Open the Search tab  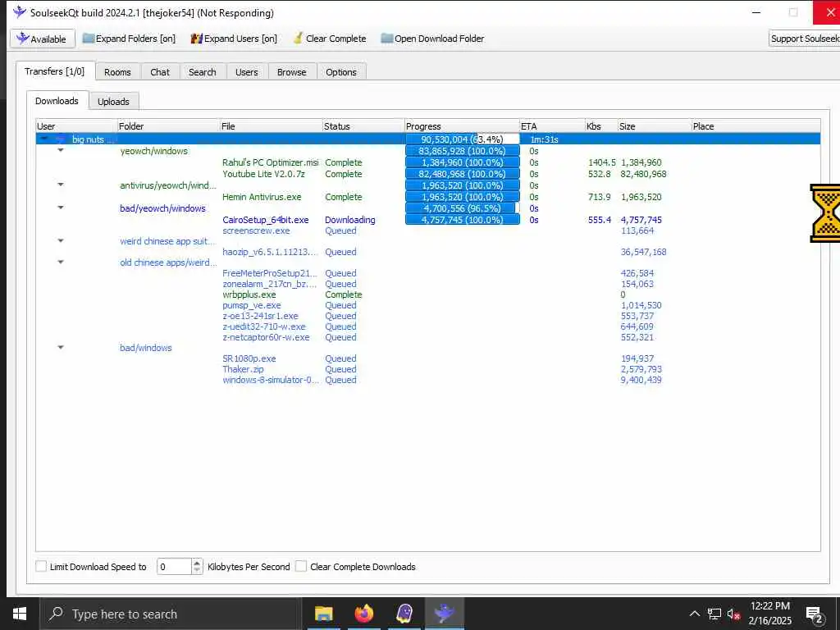click(202, 72)
